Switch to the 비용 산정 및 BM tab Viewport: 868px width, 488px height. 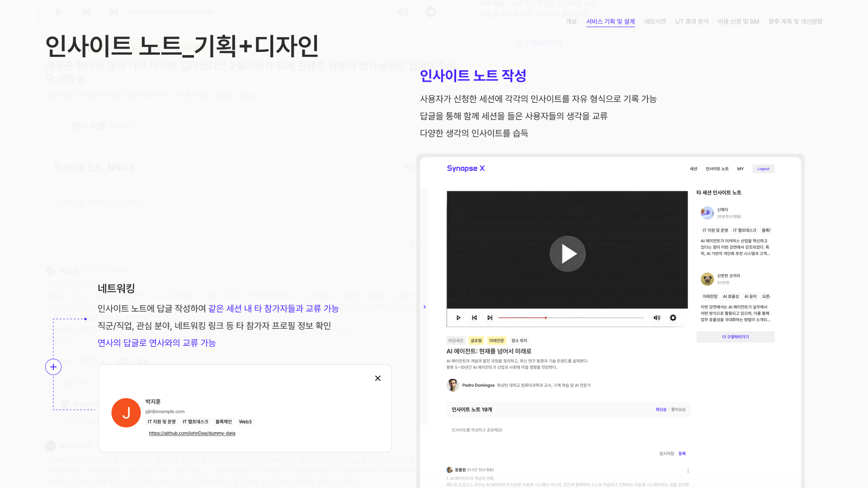[739, 22]
